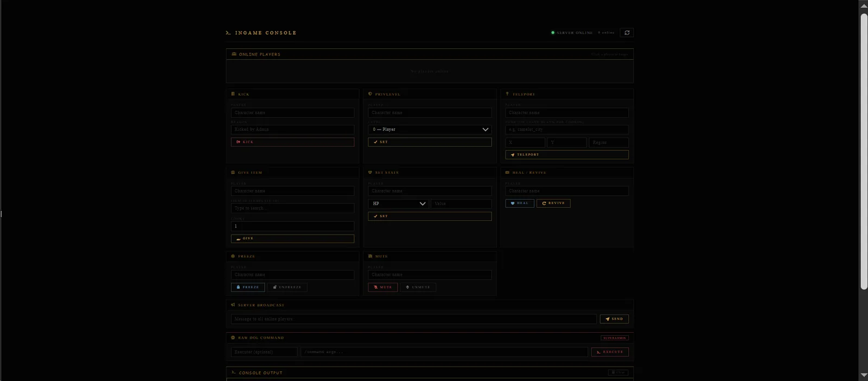
Task: Click the red Mute button
Action: click(382, 287)
